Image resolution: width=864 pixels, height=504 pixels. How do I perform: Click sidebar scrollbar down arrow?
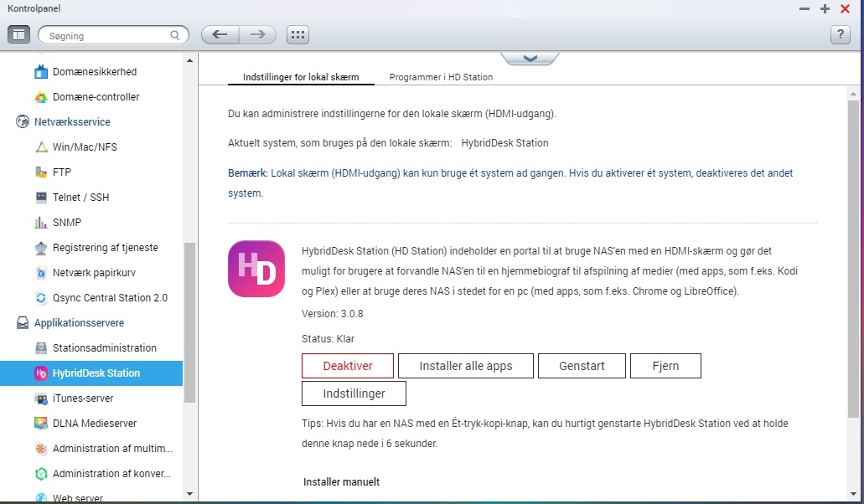click(189, 494)
